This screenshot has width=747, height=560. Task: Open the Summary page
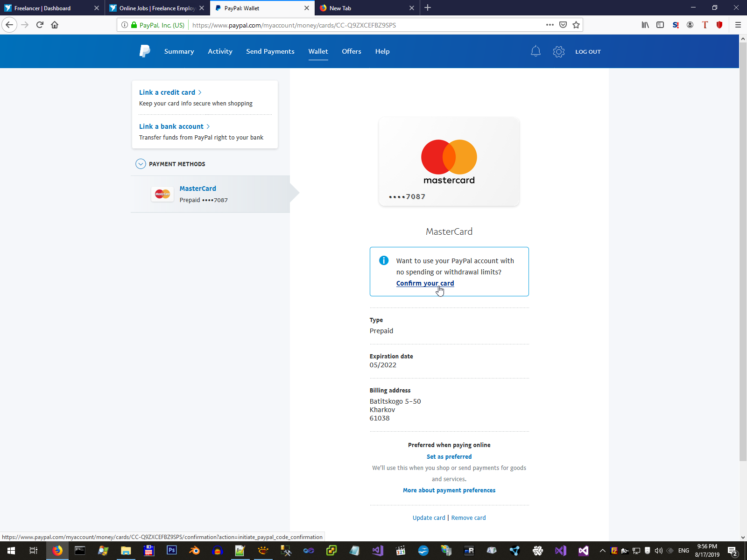coord(179,51)
